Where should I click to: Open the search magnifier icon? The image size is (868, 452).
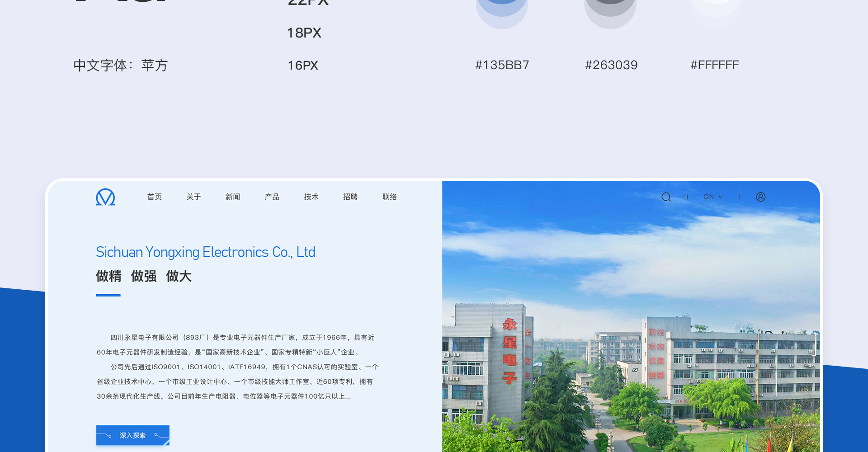click(x=666, y=197)
